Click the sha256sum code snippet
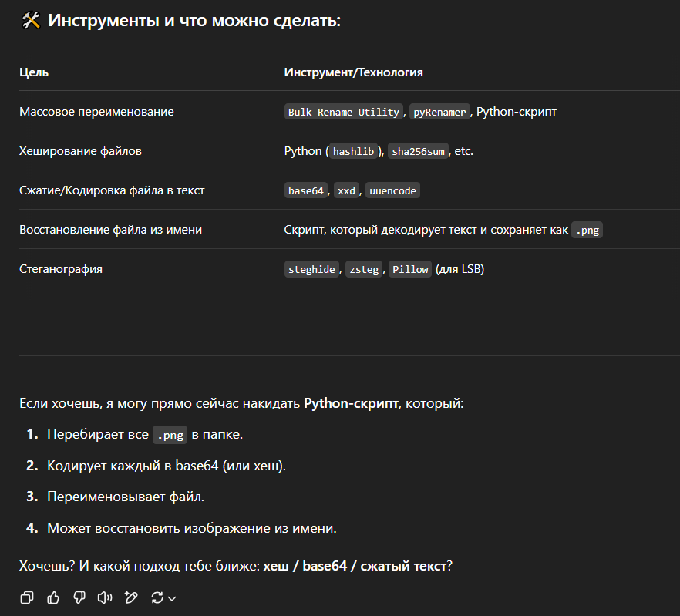Image resolution: width=680 pixels, height=616 pixels. point(418,151)
